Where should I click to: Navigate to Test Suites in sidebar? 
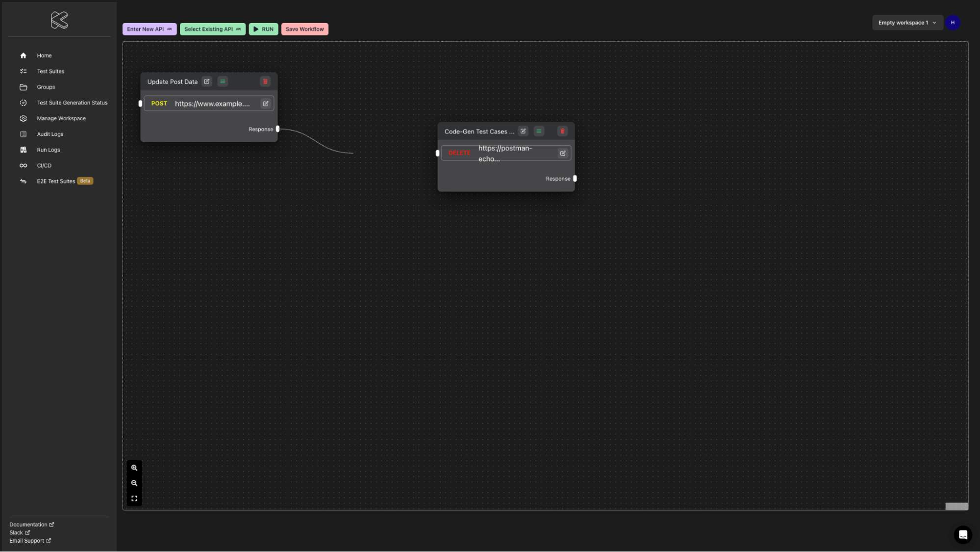[x=50, y=71]
